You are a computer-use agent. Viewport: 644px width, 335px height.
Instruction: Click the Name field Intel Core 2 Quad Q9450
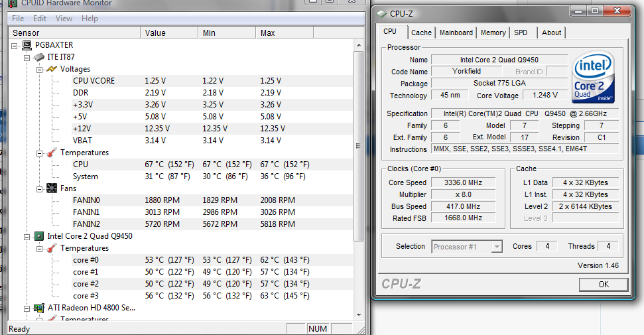499,60
